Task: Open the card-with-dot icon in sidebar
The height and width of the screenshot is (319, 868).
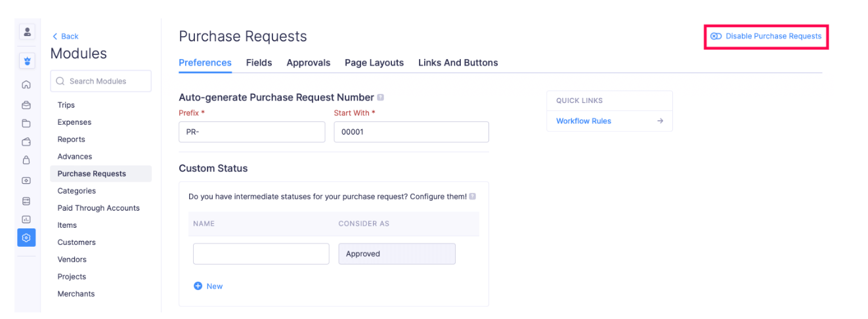Action: pyautogui.click(x=27, y=181)
